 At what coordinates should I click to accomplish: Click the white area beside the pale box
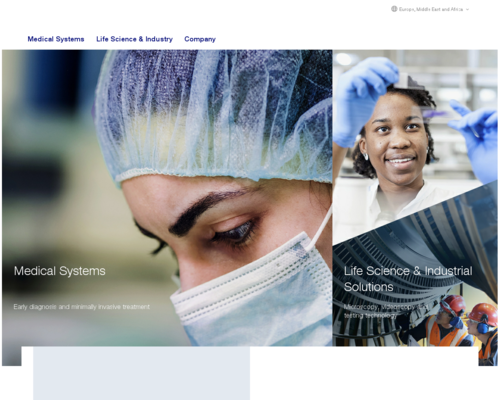(364, 373)
